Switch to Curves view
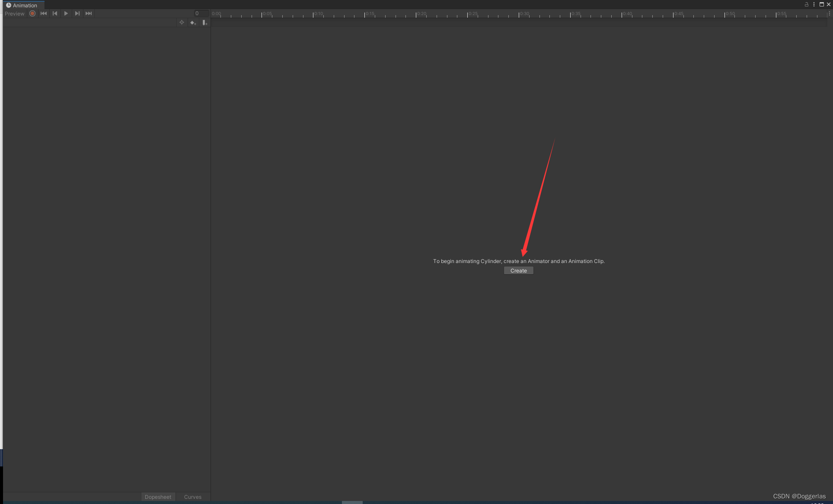Image resolution: width=833 pixels, height=504 pixels. [192, 497]
